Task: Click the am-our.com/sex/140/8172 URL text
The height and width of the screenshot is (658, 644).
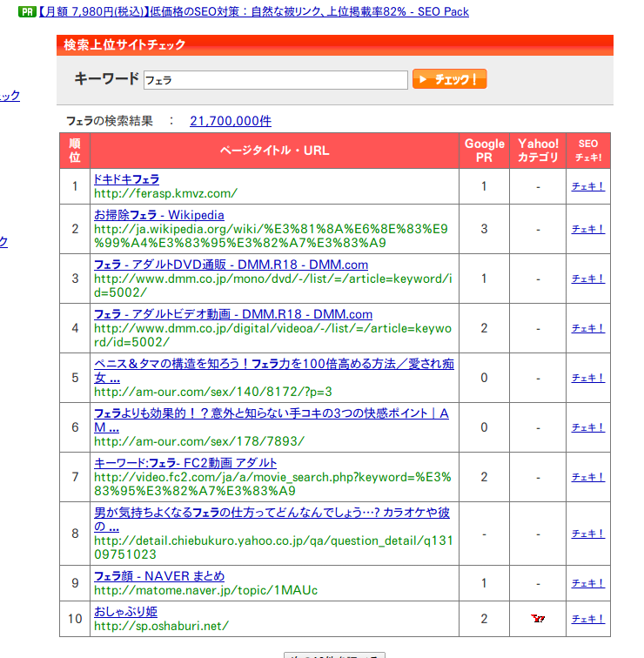Action: tap(212, 392)
